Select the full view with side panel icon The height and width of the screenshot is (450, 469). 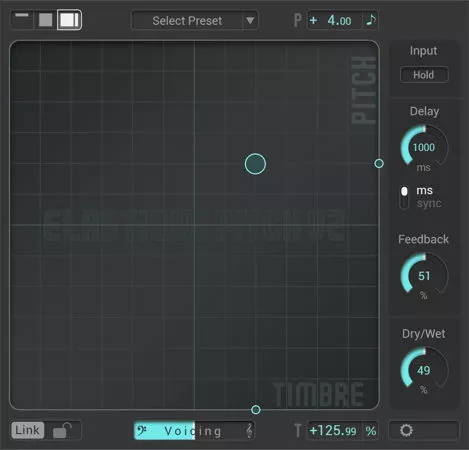pos(69,20)
